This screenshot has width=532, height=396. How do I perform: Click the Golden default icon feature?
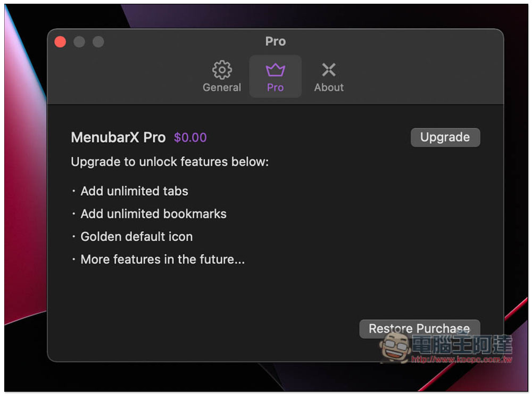(x=136, y=236)
